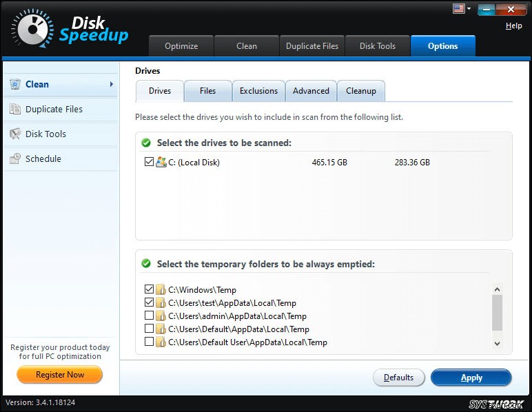Click green check icon beside drives heading
532x412 pixels.
[146, 143]
